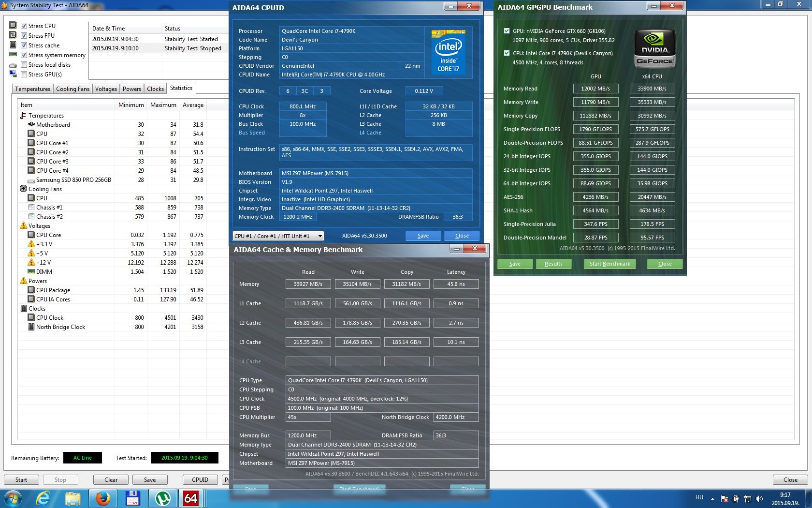Switch to Cooling Fans tab
Screen dimensions: 812x508
click(x=72, y=89)
